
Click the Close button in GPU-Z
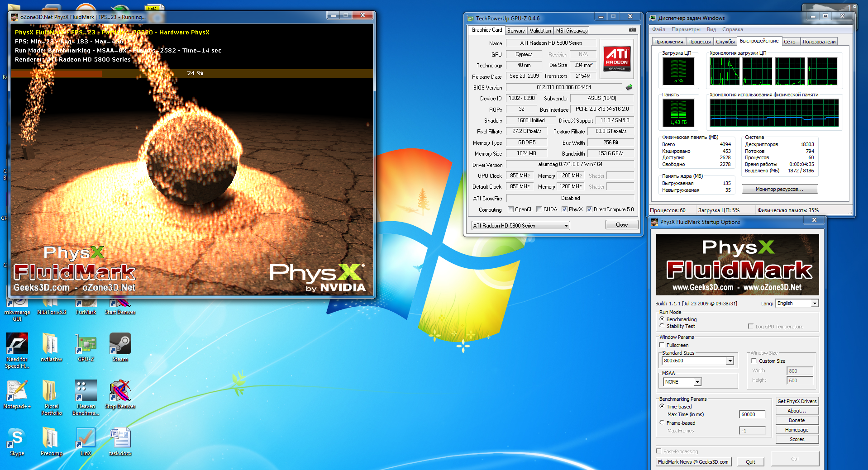(x=622, y=225)
